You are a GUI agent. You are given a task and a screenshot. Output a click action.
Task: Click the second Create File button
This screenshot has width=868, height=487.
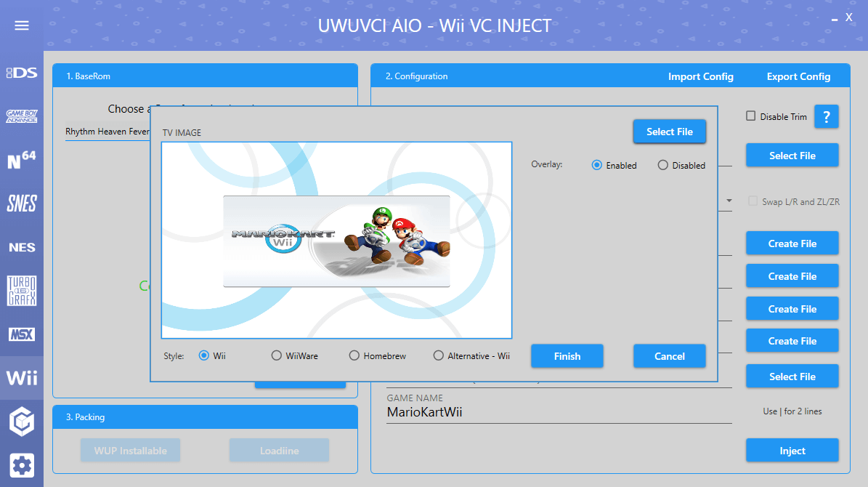[x=792, y=276]
